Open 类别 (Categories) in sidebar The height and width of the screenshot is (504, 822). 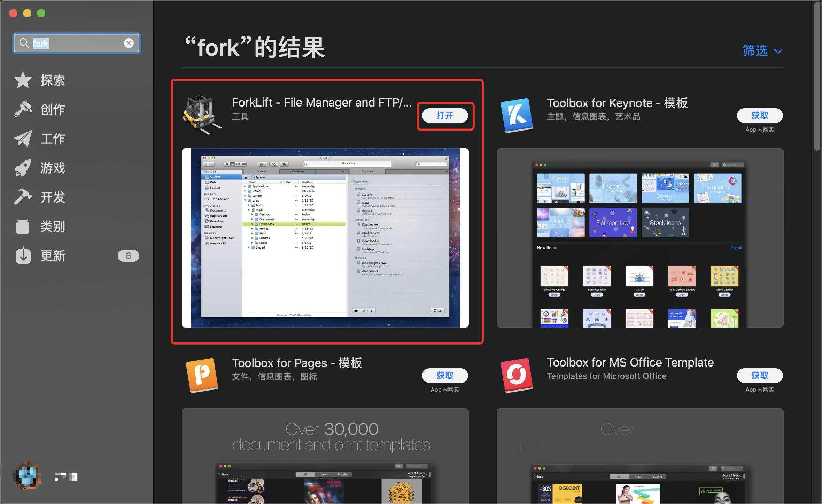click(x=52, y=226)
